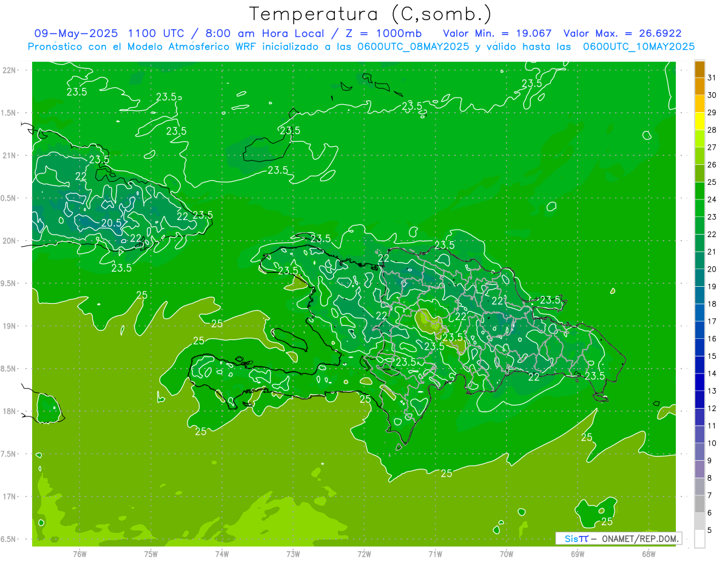Click the legend value "21"
Screen dimensions: 728x562
[x=712, y=252]
